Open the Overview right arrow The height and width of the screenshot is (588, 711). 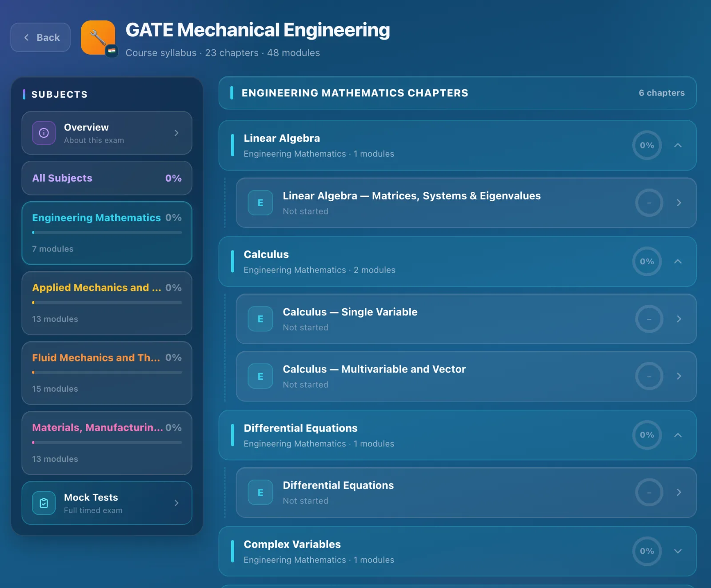[x=176, y=133]
